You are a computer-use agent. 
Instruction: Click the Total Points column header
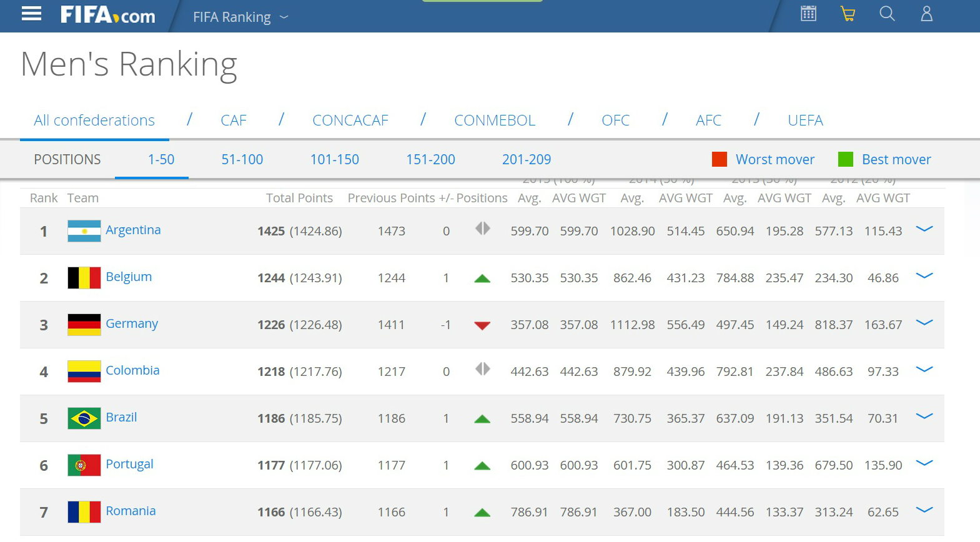pyautogui.click(x=299, y=198)
